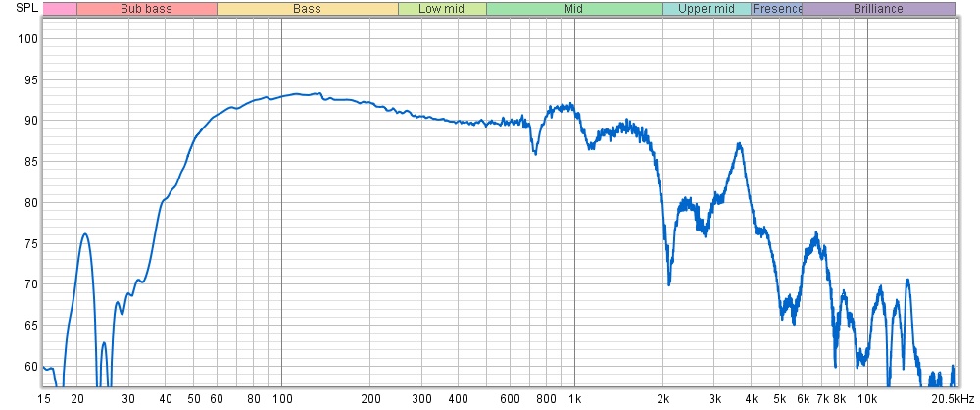Click the 90 SPL axis label
Screen dimensions: 980x410
(32, 121)
